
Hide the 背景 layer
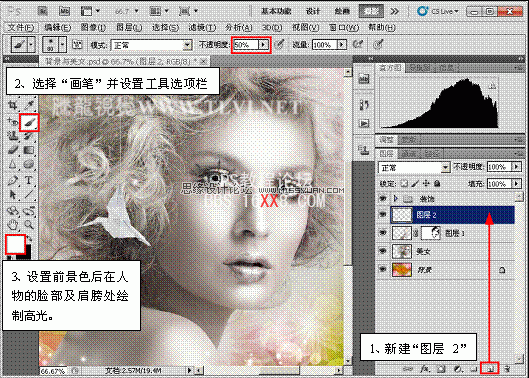[x=382, y=269]
